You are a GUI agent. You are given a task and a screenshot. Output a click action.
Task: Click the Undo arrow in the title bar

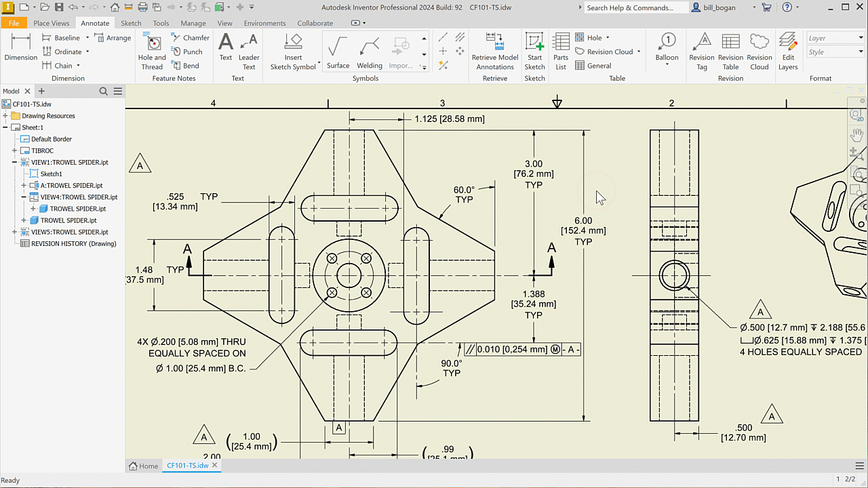[75, 7]
